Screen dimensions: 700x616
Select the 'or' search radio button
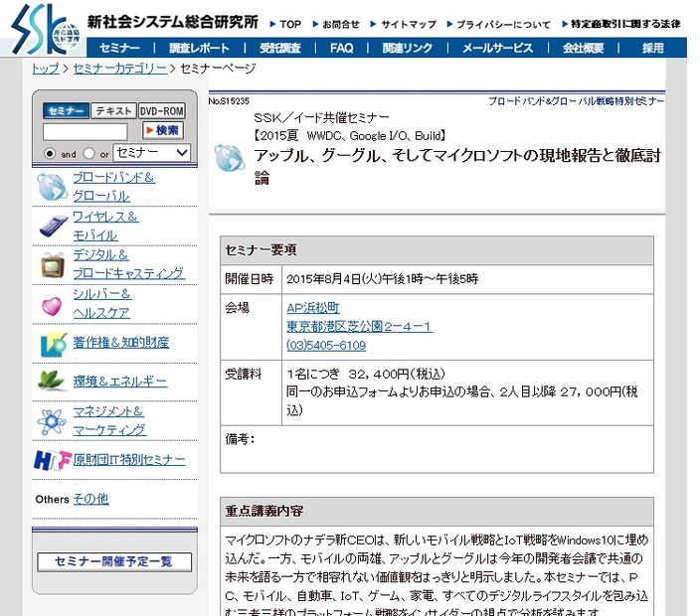pos(88,153)
